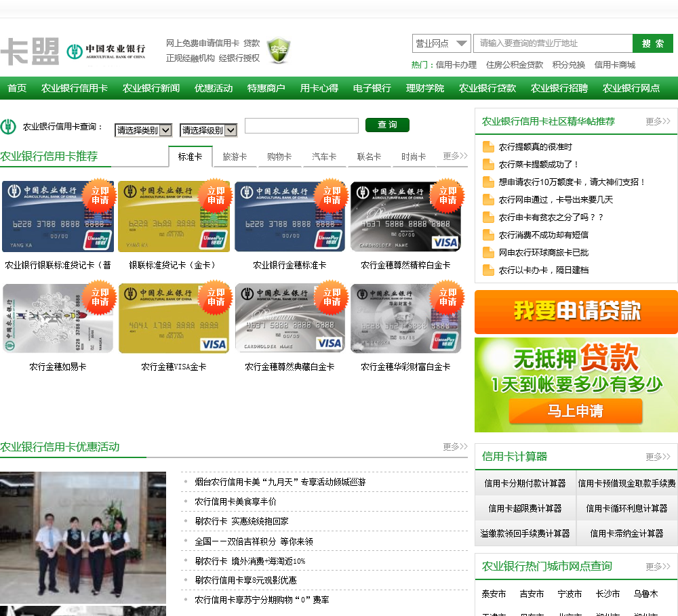
Task: Click 立即申请 badge on 农行金穗VISA金卡
Action: click(216, 297)
